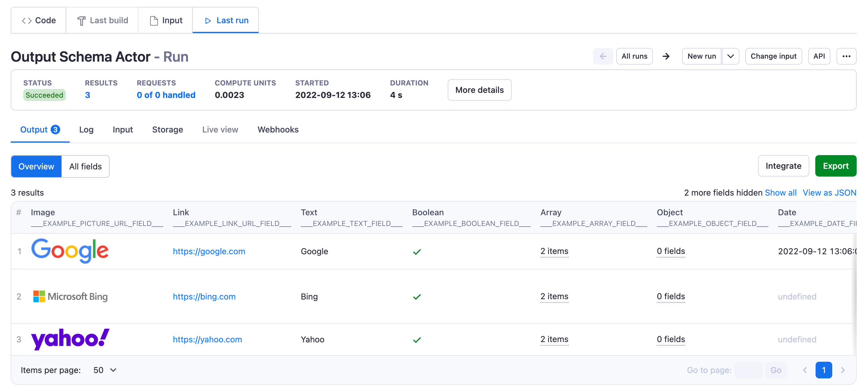Image resolution: width=868 pixels, height=390 pixels.
Task: Expand 0 fields object in Bing row
Action: pyautogui.click(x=671, y=296)
